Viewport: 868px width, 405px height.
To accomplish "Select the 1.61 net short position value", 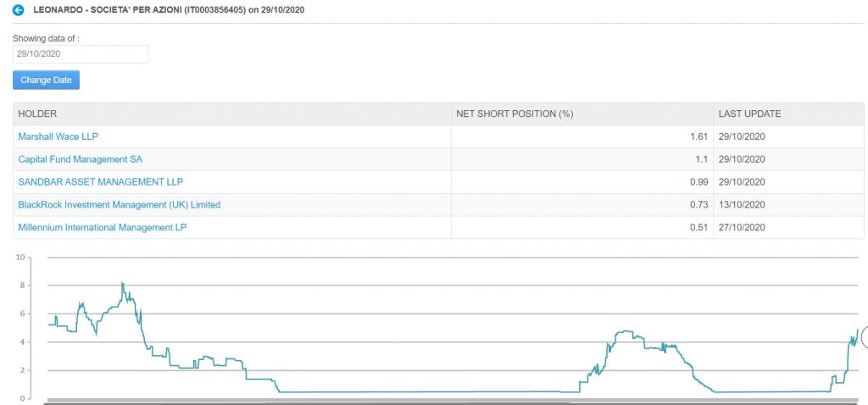I will pyautogui.click(x=699, y=136).
